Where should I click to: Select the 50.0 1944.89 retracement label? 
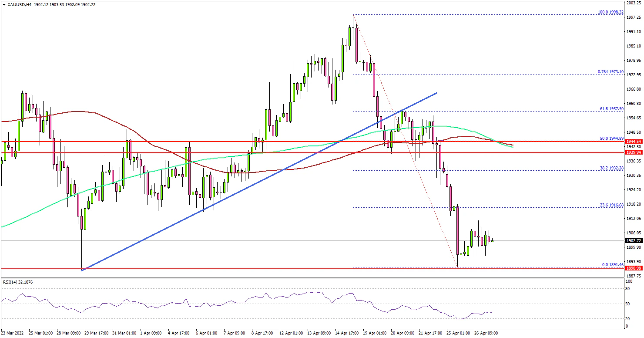612,139
